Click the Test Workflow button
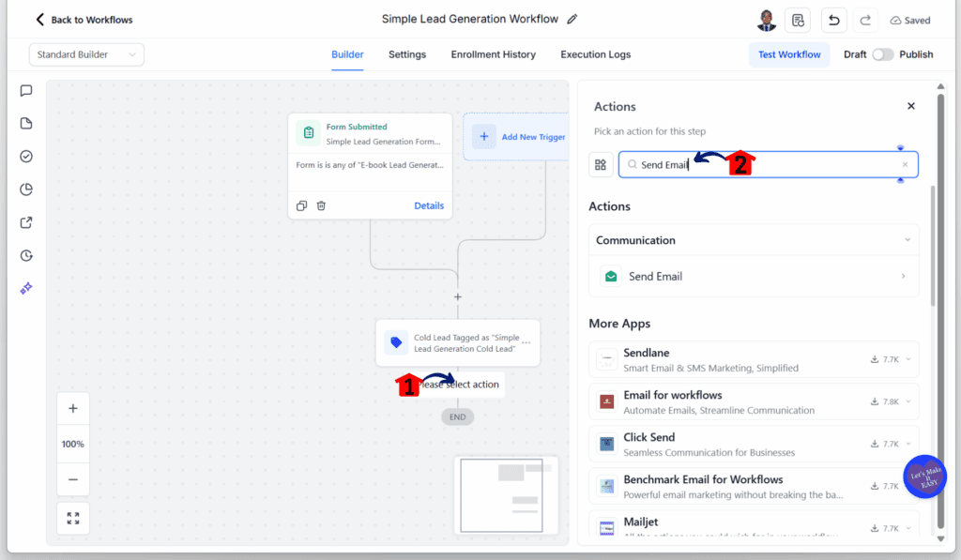 click(789, 54)
